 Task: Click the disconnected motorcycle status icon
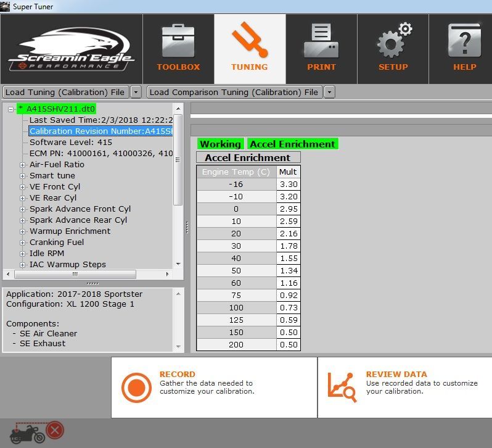37,430
